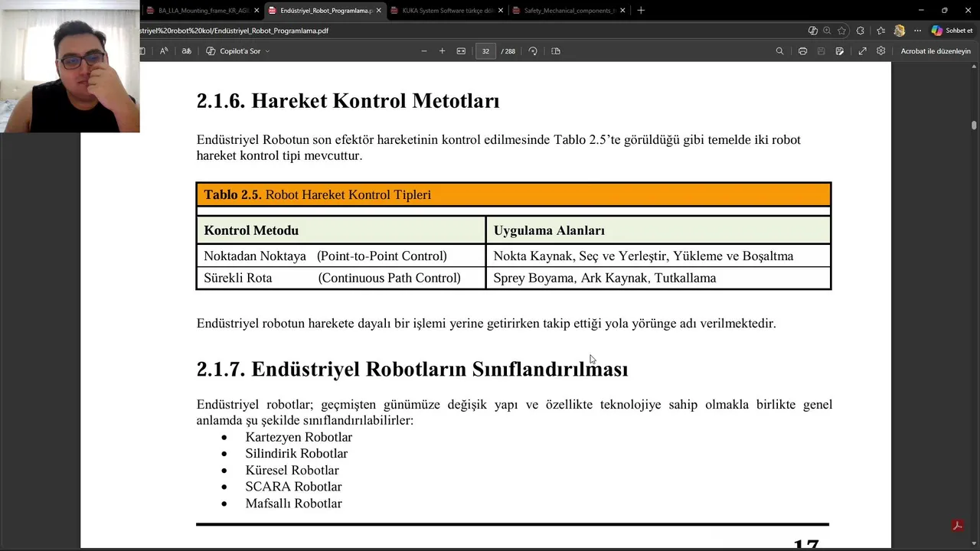Screen dimensions: 980x551
Task: Click heading 2.1.7. Endüstriyel Robotların Sınıflandırılması
Action: click(412, 369)
